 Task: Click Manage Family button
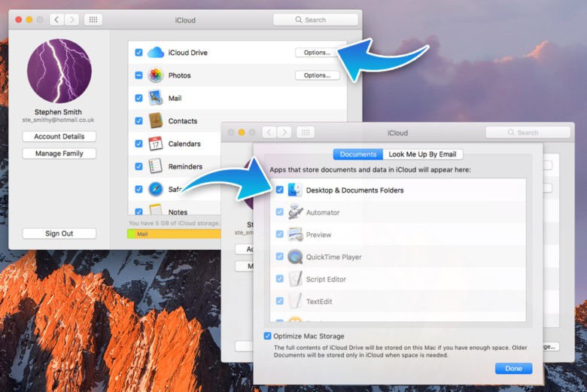(59, 153)
